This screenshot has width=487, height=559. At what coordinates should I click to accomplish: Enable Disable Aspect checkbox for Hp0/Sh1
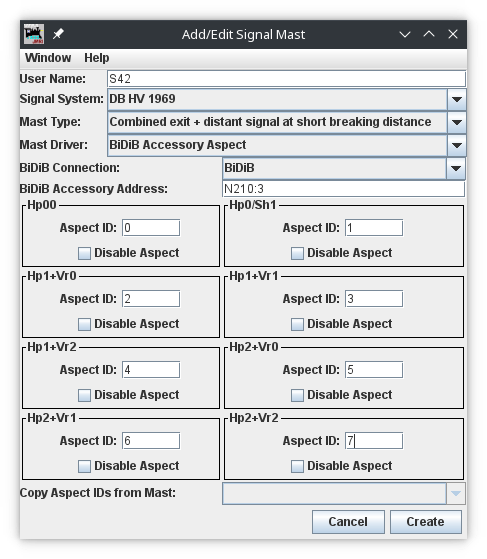point(297,253)
